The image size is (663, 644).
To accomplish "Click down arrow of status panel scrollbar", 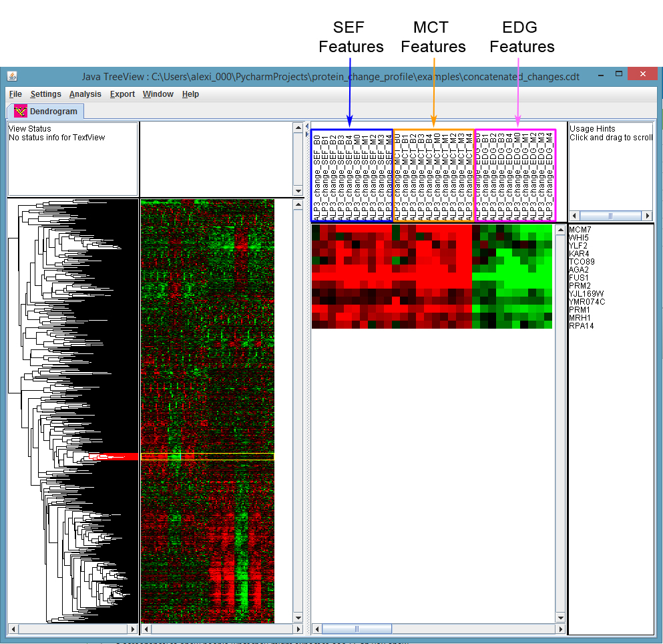I will tap(298, 191).
